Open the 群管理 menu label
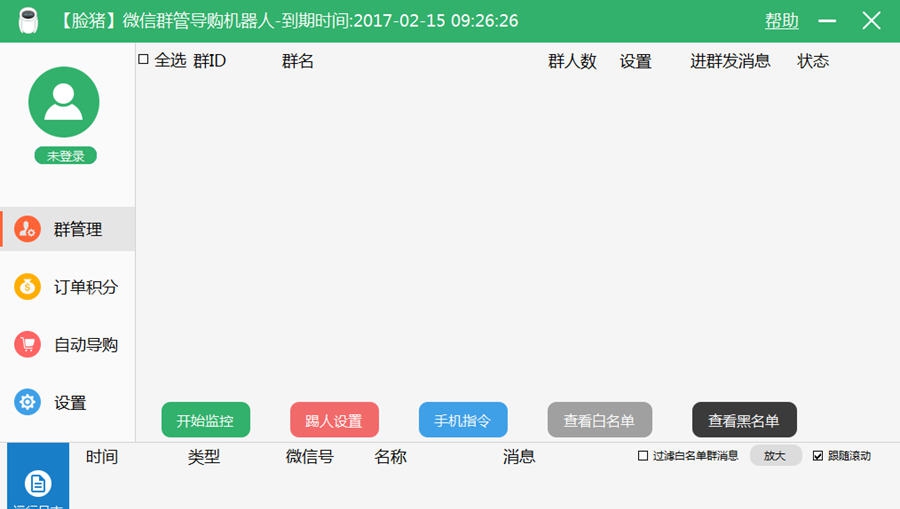Screen dimensions: 900x509 78,230
